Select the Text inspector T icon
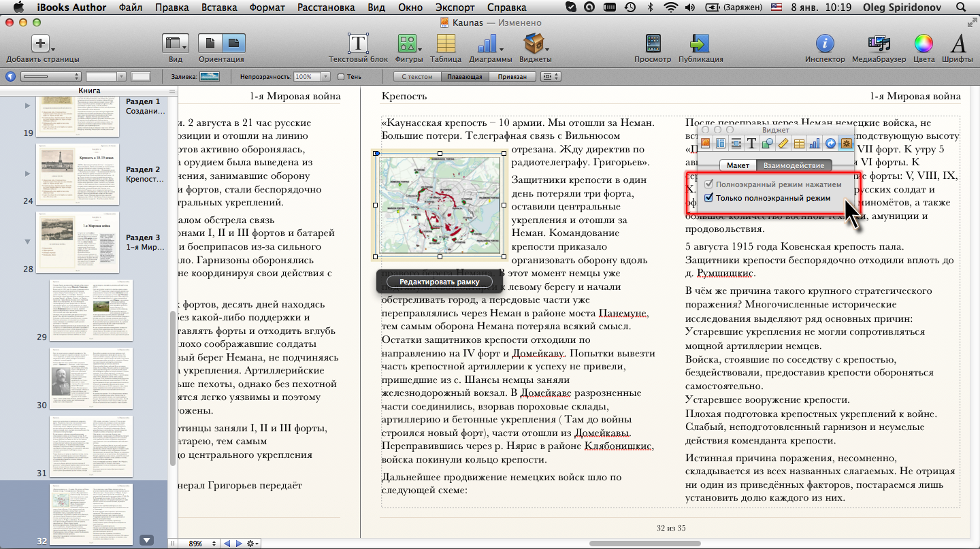Image resolution: width=980 pixels, height=549 pixels. [752, 144]
